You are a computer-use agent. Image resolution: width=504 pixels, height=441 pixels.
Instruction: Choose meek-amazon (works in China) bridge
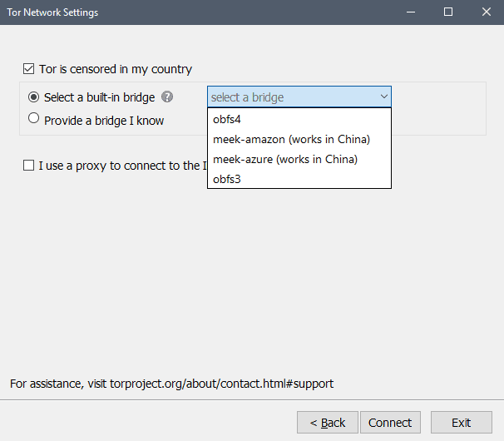coord(299,139)
